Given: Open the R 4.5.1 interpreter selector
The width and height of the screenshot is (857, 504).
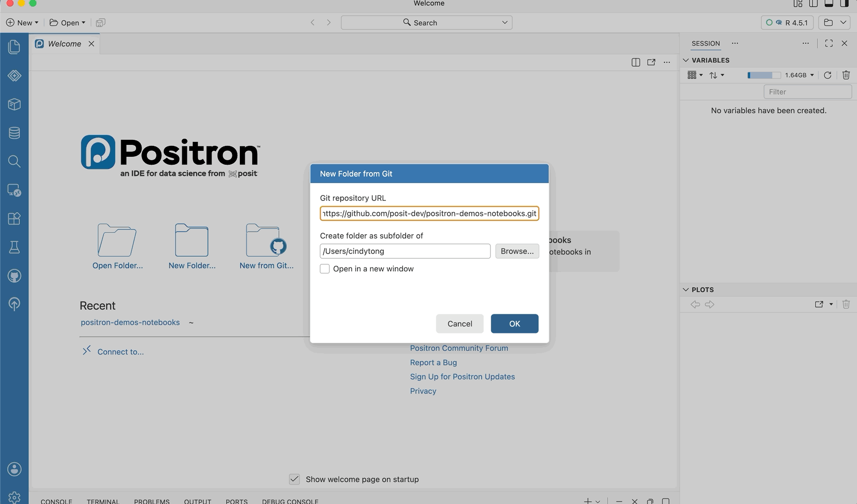Looking at the screenshot, I should click(x=787, y=22).
